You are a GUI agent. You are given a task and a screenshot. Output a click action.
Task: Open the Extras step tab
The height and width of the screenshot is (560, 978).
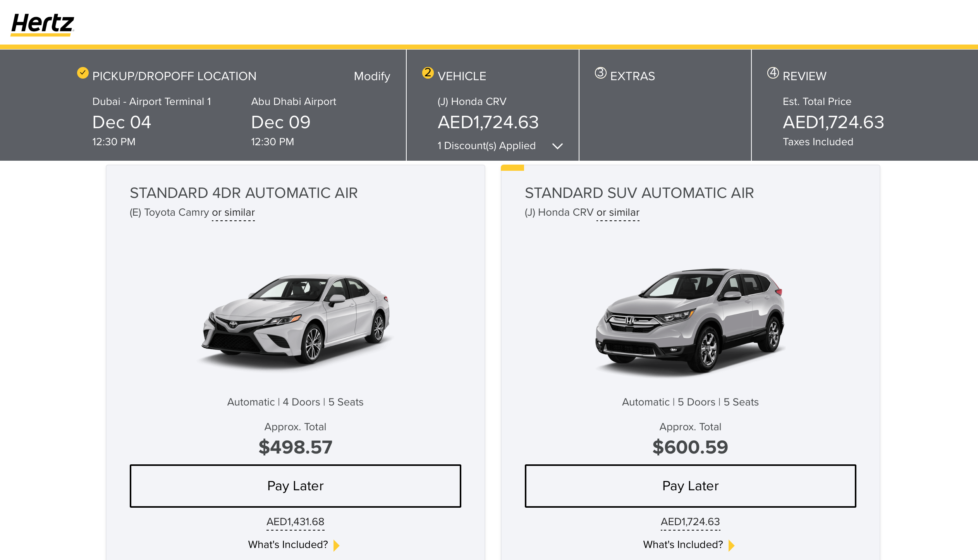pyautogui.click(x=632, y=76)
